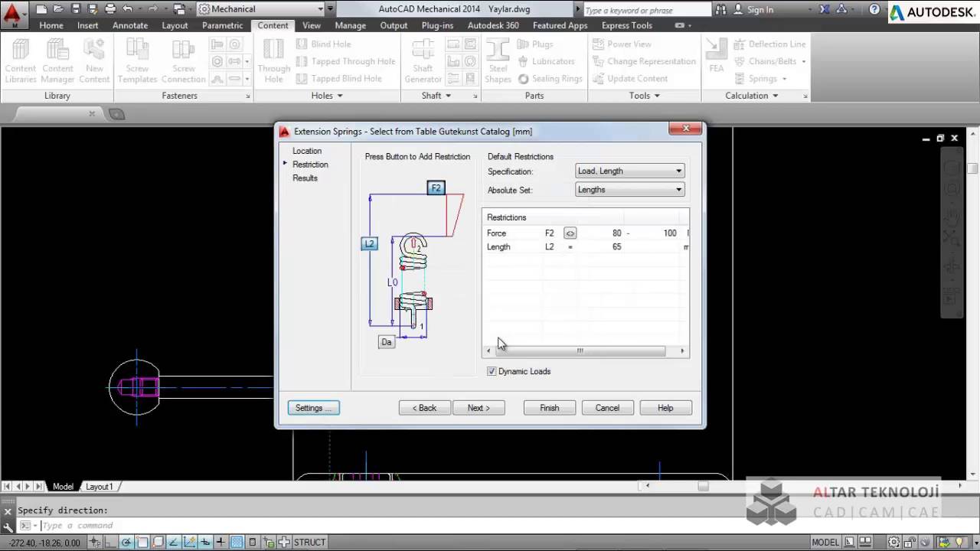Click the Restrictions scroll right arrow
980x551 pixels.
click(682, 351)
